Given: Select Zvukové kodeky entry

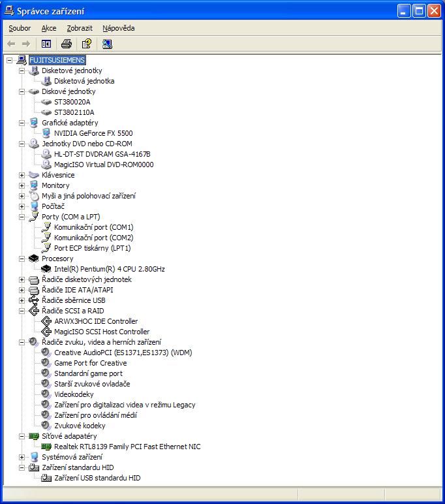Looking at the screenshot, I should pos(80,426).
